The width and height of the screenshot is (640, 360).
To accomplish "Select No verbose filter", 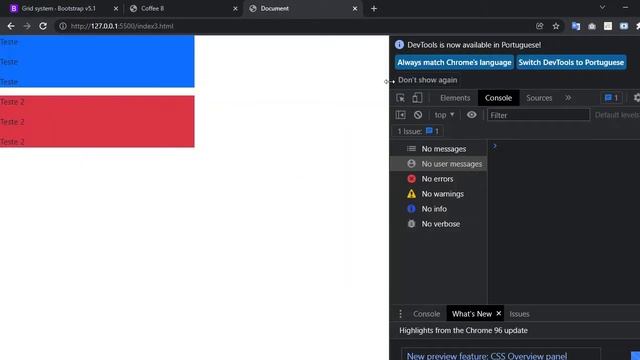I will pyautogui.click(x=439, y=224).
